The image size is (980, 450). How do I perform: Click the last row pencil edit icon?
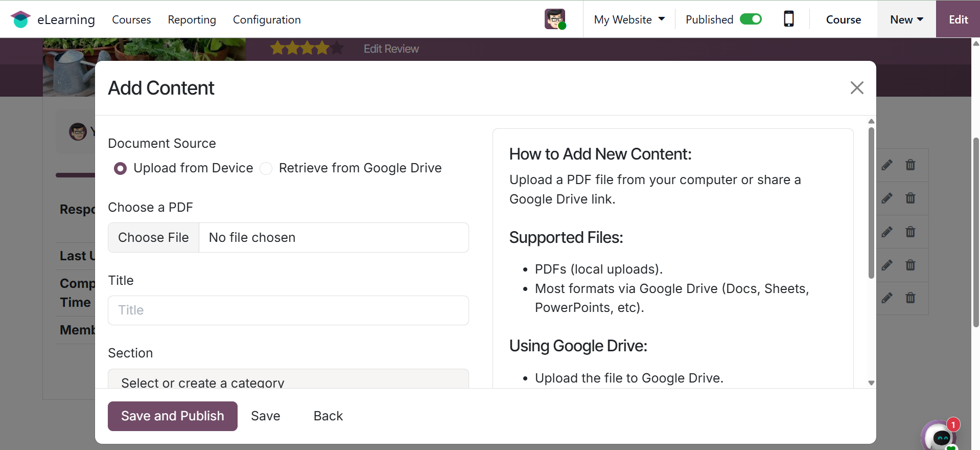coord(887,298)
